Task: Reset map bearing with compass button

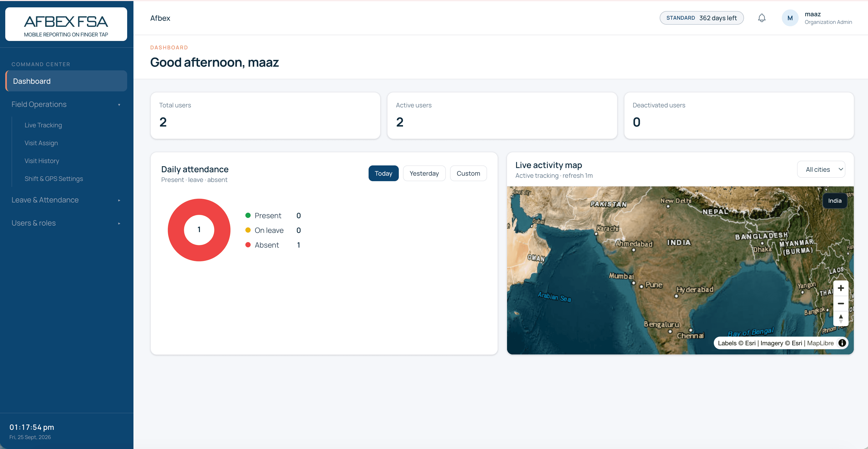Action: 841,318
